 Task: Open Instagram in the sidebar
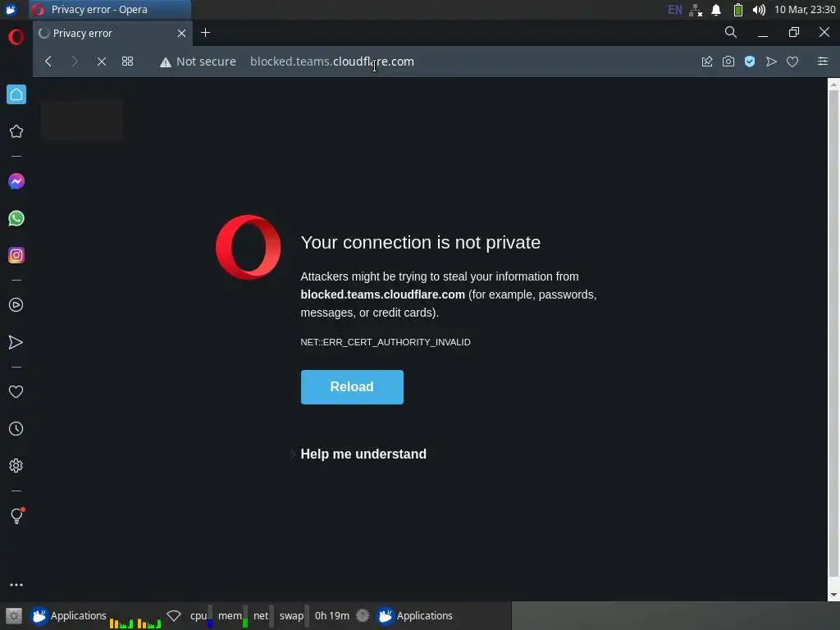16,255
